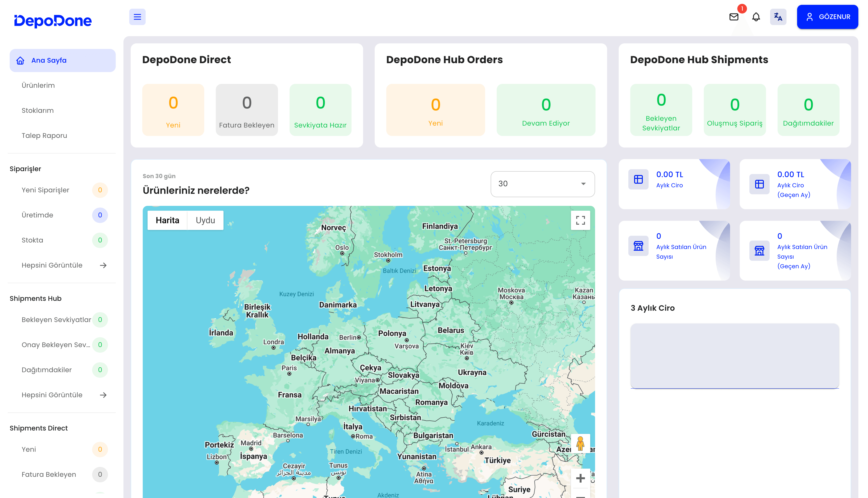Click the red 1 mail notification badge

pyautogui.click(x=742, y=8)
